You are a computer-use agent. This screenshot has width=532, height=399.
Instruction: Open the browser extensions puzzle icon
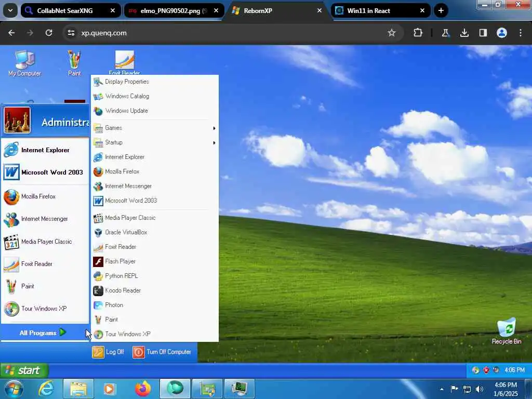click(418, 33)
